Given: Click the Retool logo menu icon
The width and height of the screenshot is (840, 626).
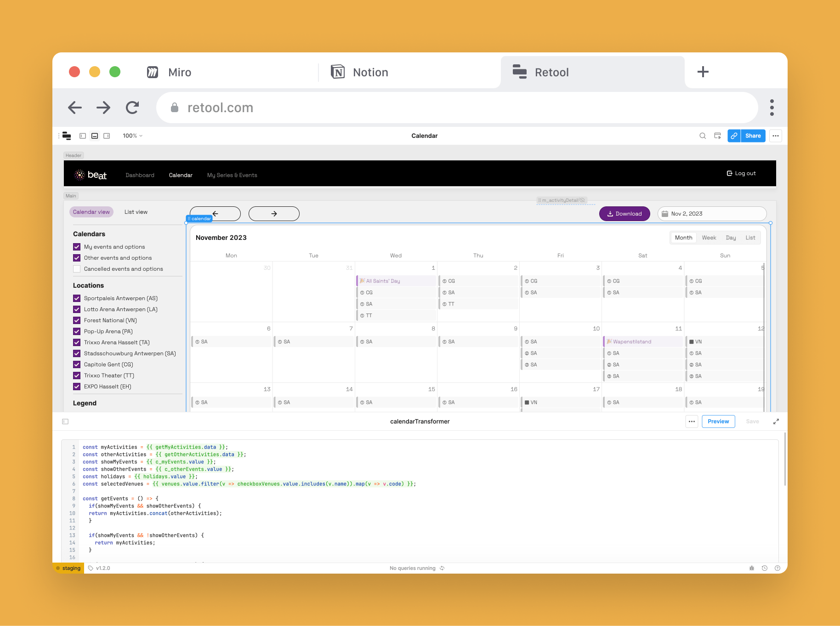Looking at the screenshot, I should (67, 136).
